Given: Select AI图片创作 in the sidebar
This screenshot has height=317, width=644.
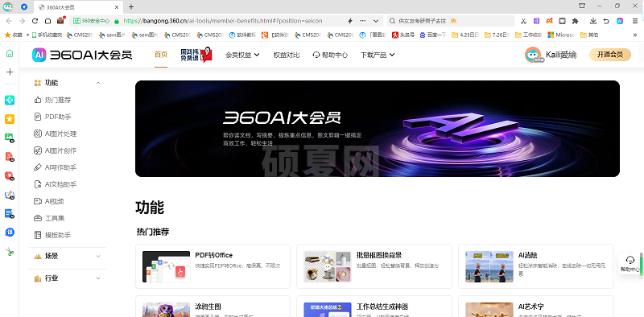Looking at the screenshot, I should click(55, 150).
